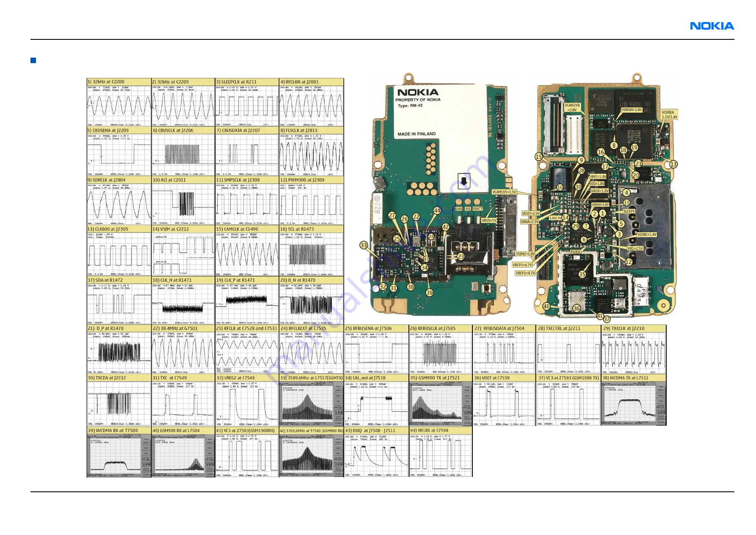Click the 'VCAM2V8 =2.8V' voltage label

(x=572, y=108)
